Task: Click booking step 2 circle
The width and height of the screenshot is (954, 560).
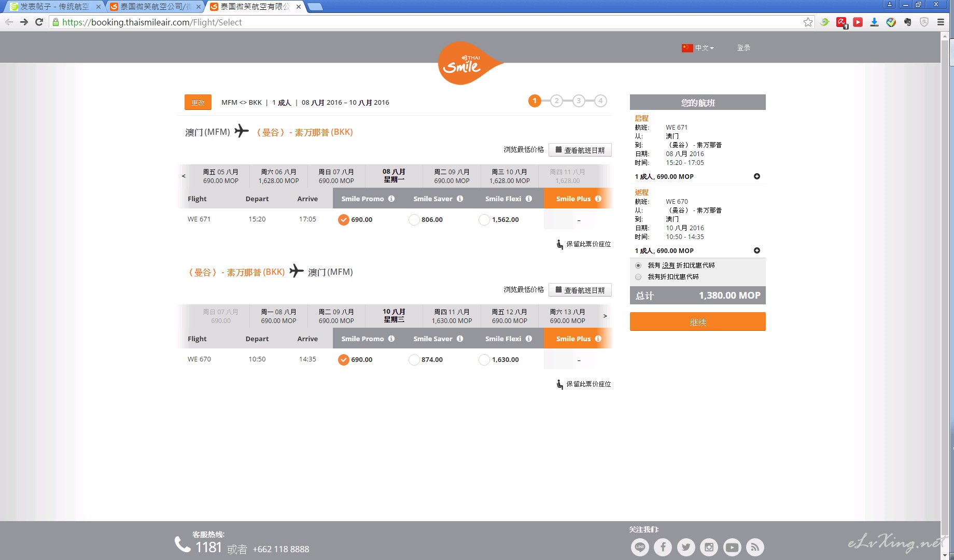Action: pyautogui.click(x=557, y=101)
